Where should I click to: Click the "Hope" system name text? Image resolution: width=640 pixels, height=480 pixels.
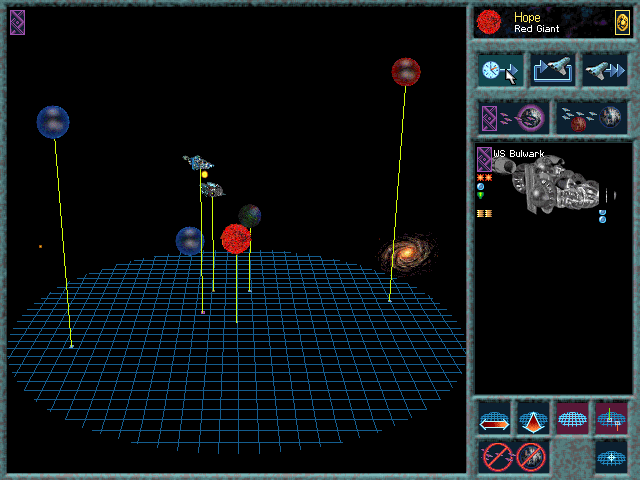pyautogui.click(x=527, y=17)
